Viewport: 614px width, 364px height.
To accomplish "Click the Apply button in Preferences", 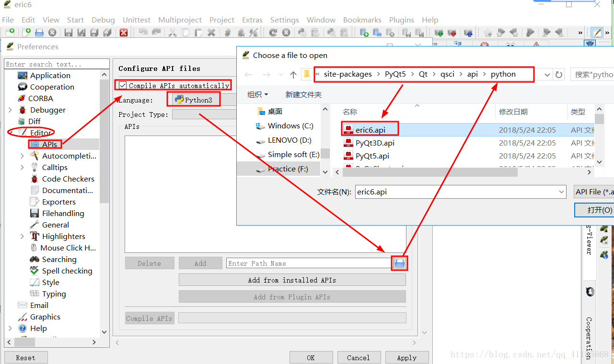I will [406, 358].
